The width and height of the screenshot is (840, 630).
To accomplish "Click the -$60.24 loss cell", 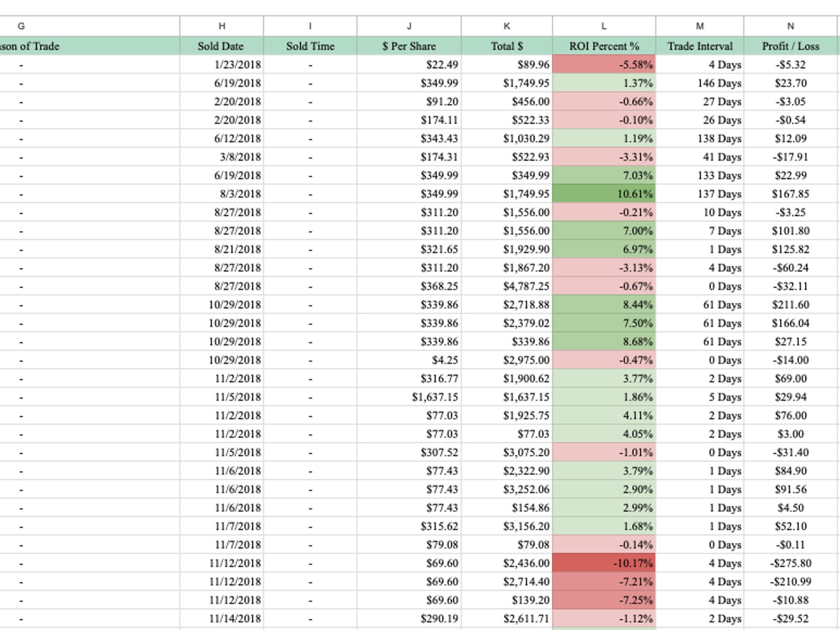I will click(791, 268).
